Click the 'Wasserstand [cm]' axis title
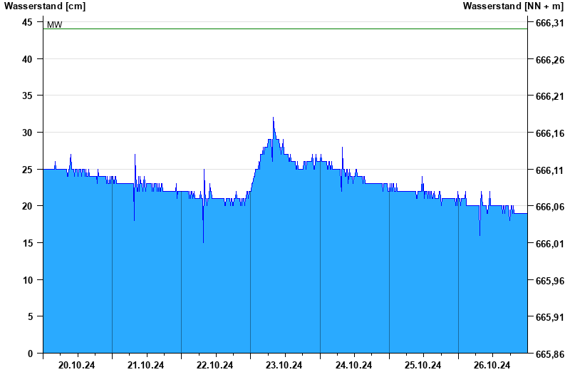This screenshot has height=392, width=570. tap(45, 6)
